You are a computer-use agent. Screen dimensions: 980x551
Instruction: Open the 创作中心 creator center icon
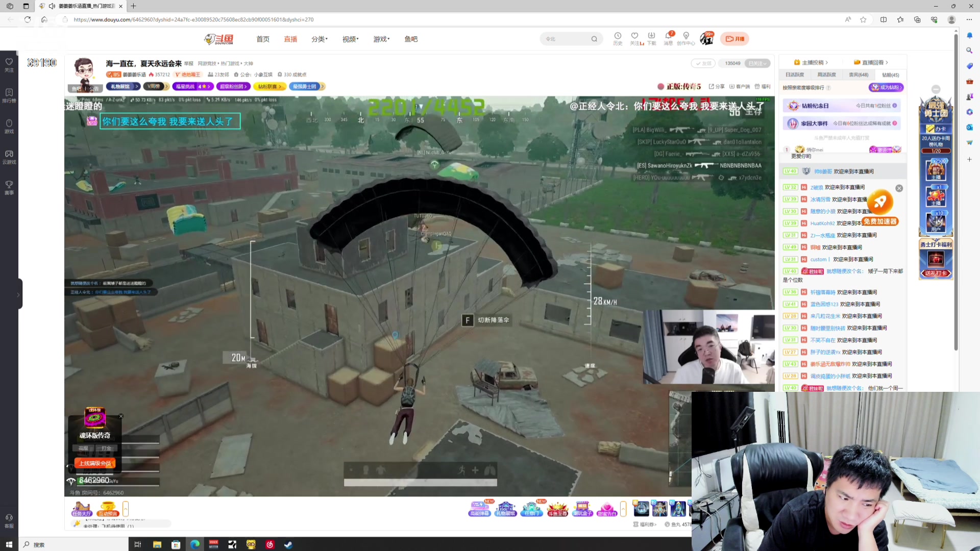686,39
